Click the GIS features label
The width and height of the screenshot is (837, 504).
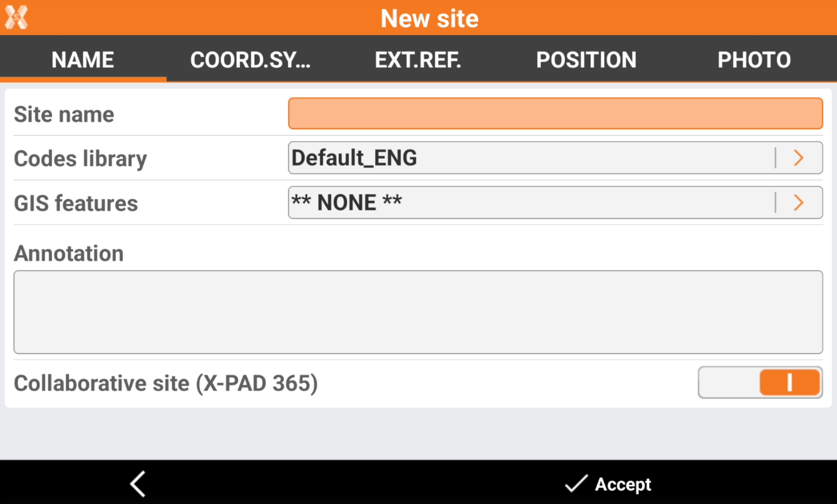(76, 203)
